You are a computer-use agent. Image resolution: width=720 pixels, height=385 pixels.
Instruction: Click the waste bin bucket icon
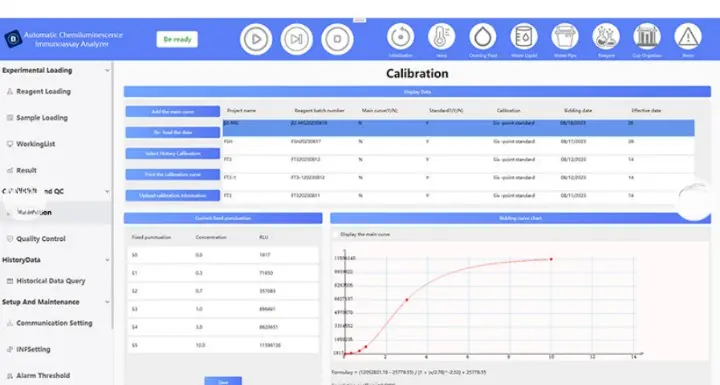click(565, 36)
